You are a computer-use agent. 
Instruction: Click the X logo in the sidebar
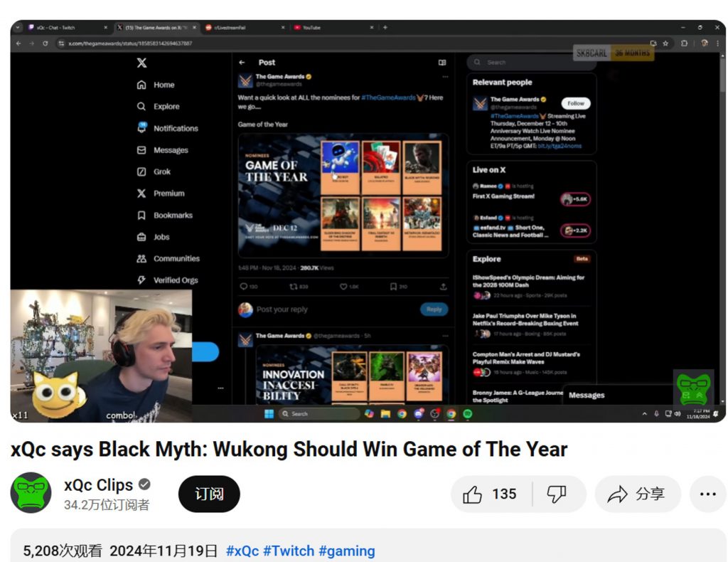(x=141, y=63)
